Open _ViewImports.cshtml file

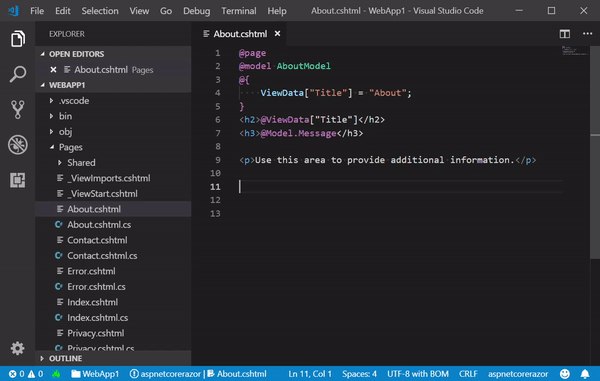(x=114, y=178)
